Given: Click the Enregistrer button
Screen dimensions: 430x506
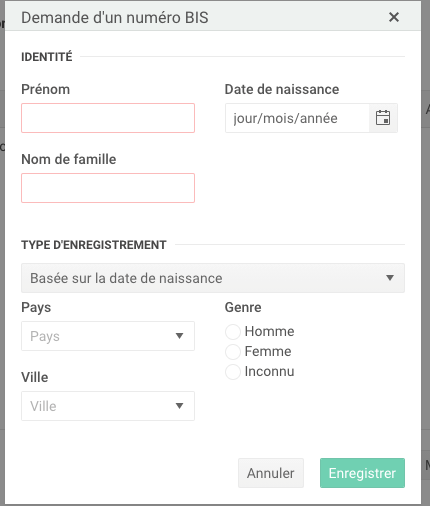Looking at the screenshot, I should coord(362,473).
